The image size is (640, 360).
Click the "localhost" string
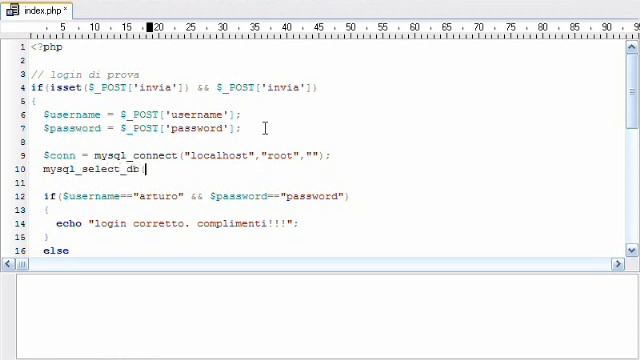[x=219, y=156]
